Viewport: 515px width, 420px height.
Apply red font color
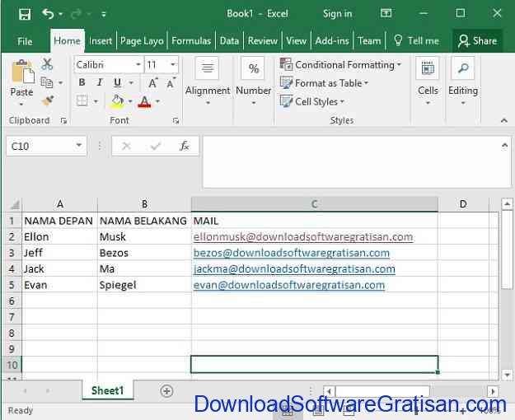click(x=144, y=101)
